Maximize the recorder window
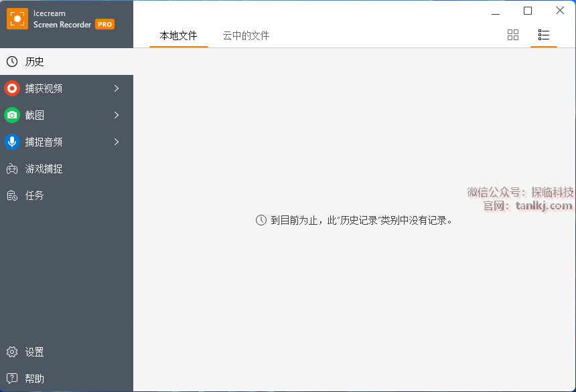This screenshot has width=576, height=392. 528,11
